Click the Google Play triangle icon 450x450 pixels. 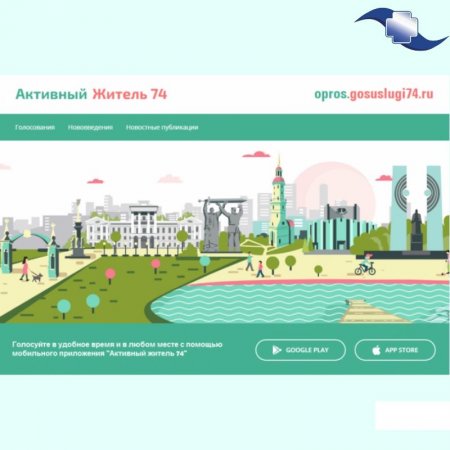point(277,350)
